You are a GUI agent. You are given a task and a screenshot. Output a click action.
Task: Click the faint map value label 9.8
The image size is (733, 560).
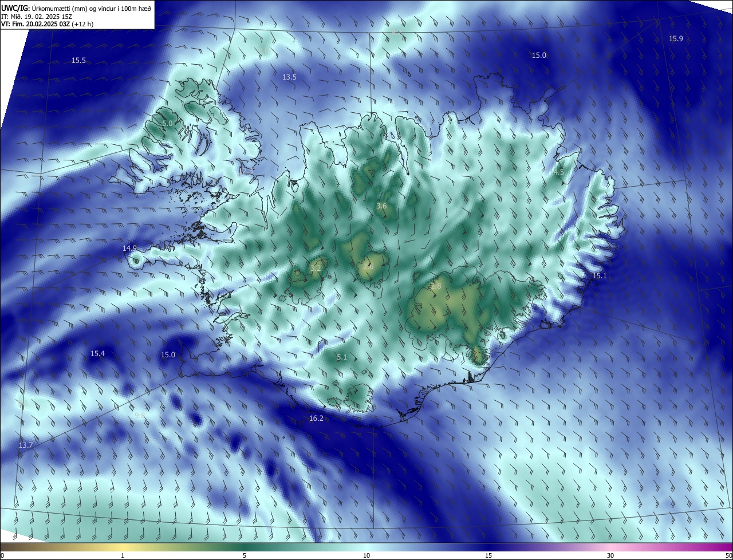point(140,415)
